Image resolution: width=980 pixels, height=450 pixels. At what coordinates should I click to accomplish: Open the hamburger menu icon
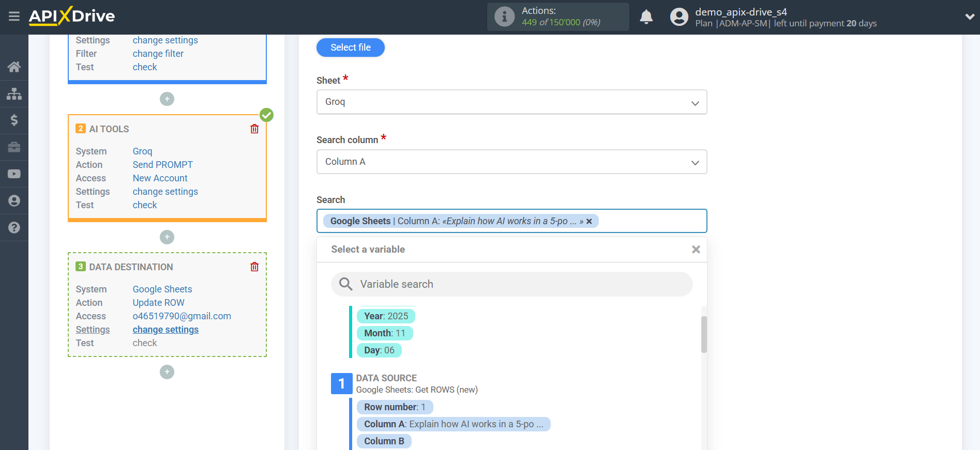point(14,17)
